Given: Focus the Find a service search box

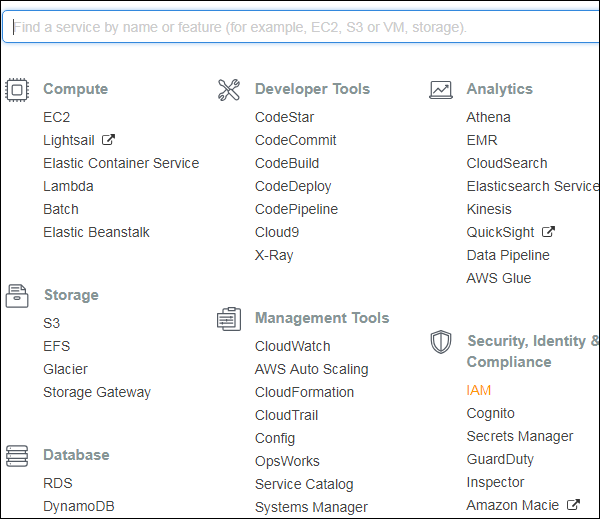Looking at the screenshot, I should coord(300,27).
